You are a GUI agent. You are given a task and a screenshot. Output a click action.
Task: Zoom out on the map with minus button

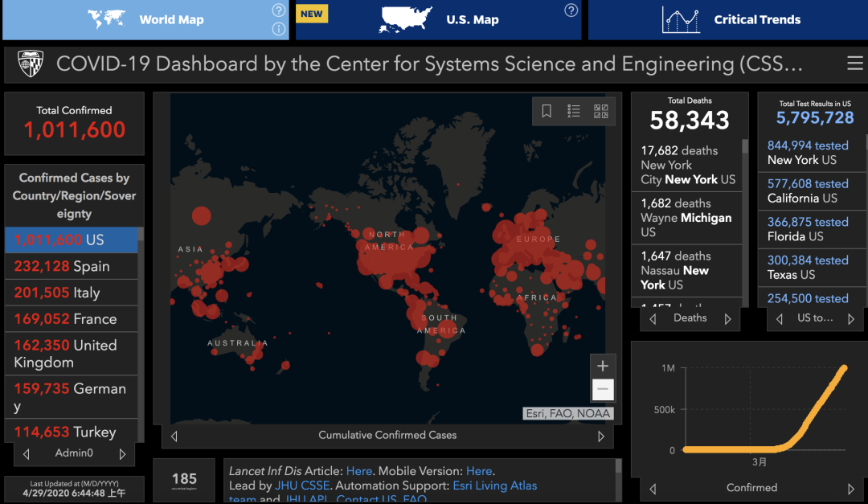pyautogui.click(x=603, y=389)
